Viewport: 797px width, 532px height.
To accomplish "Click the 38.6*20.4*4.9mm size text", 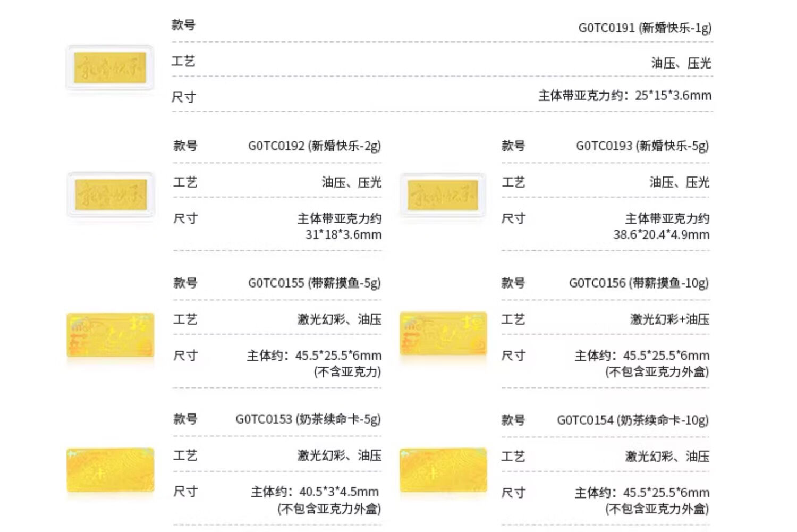I will [661, 234].
